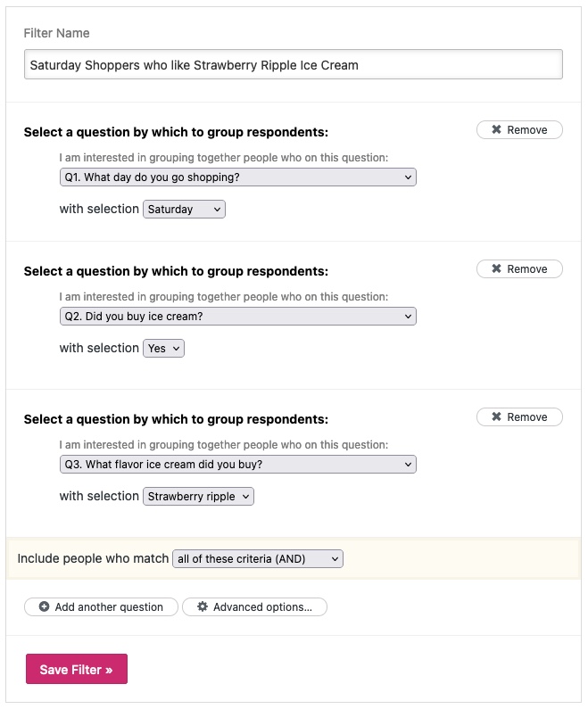This screenshot has height=709, width=588.
Task: Remove the Saturday shopping day criterion
Action: (519, 130)
